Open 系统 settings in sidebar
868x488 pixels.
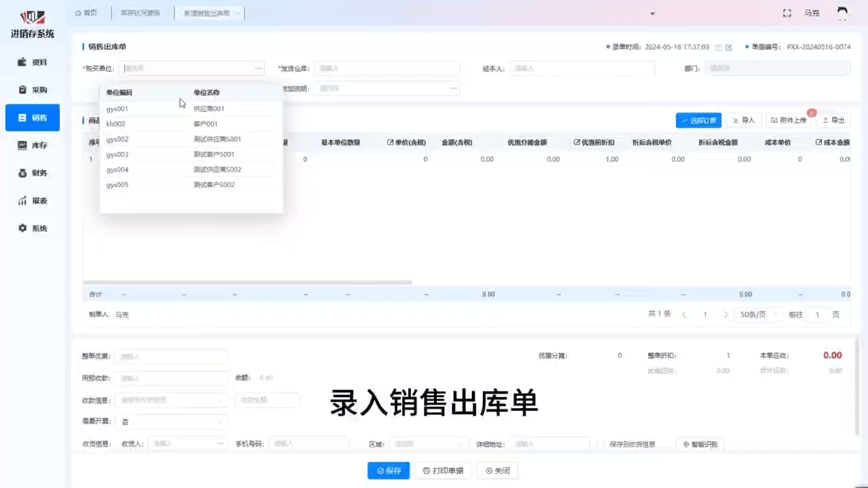[x=33, y=228]
